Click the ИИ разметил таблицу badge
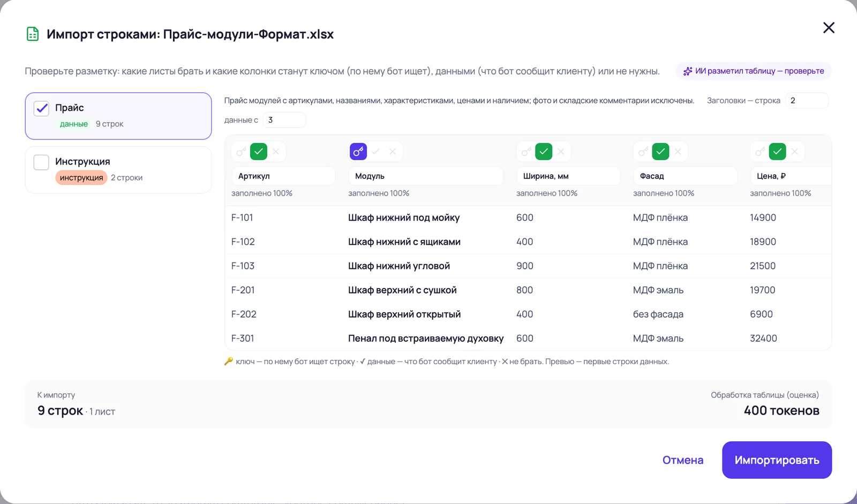Viewport: 857px width, 504px height. 754,71
